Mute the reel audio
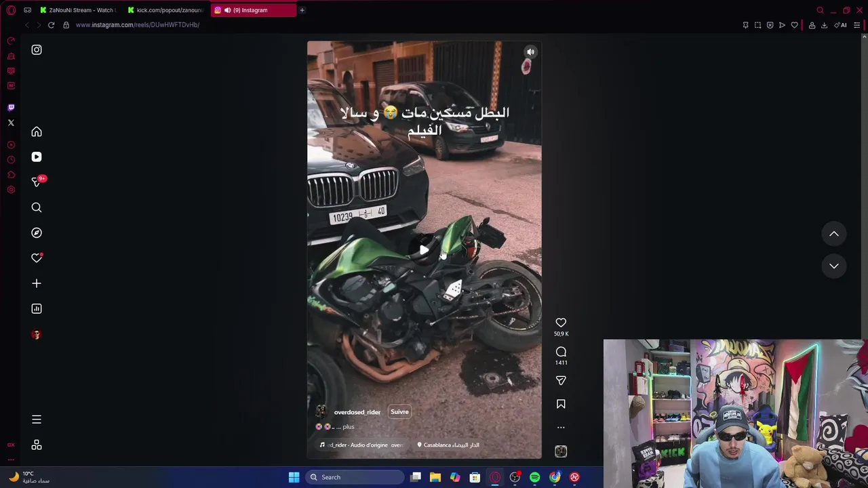The height and width of the screenshot is (488, 868). tap(531, 52)
